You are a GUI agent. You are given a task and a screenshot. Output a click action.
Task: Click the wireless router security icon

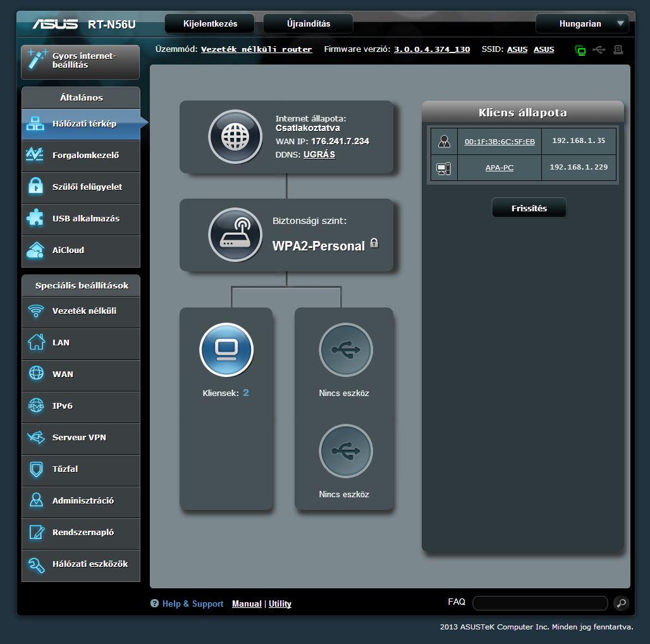coord(235,235)
